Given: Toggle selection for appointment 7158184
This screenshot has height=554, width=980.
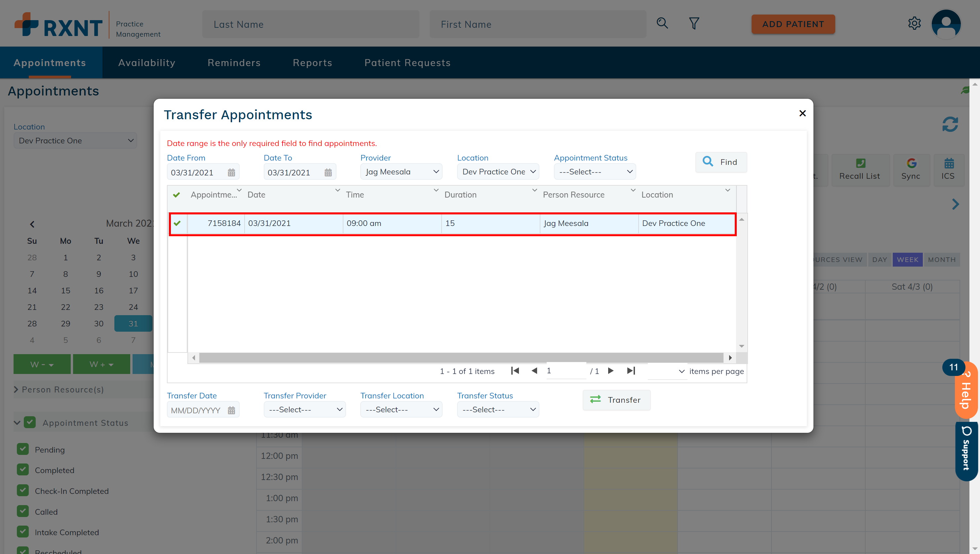Looking at the screenshot, I should click(x=177, y=223).
